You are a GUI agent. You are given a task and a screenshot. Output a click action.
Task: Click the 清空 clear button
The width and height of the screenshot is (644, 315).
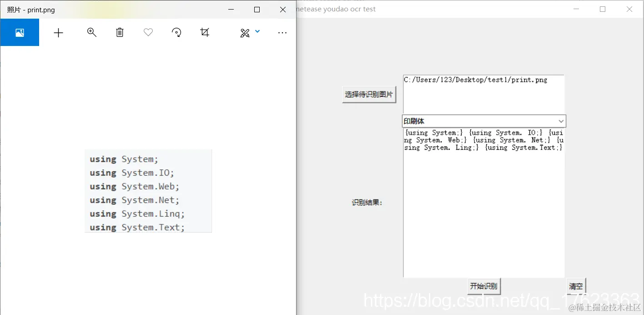[575, 286]
